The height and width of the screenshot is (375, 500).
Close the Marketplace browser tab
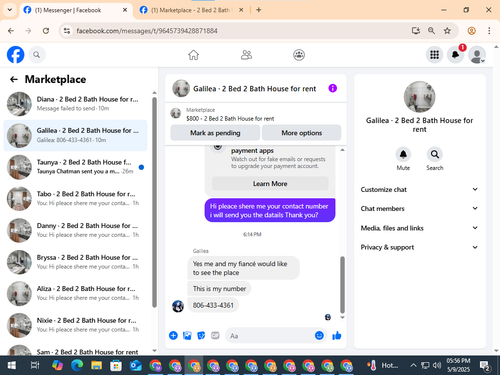coord(241,10)
